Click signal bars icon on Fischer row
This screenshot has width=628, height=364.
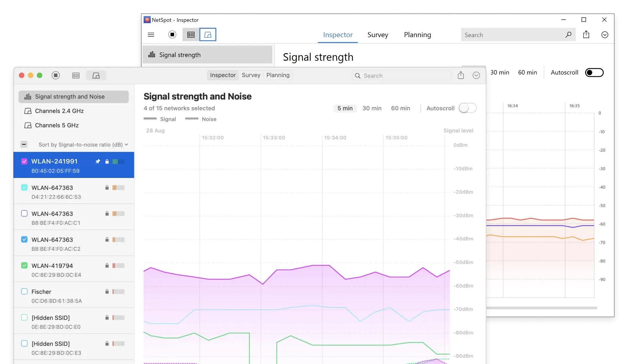click(118, 292)
